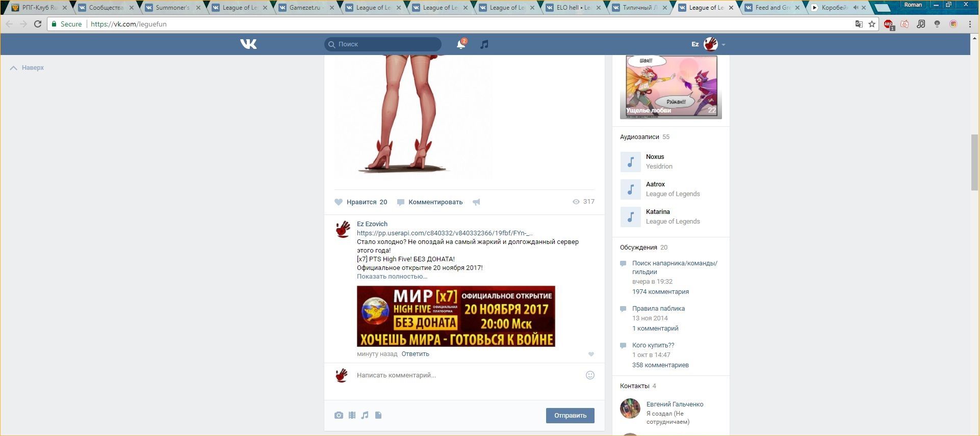Open the emoji smiley picker in comment box
The width and height of the screenshot is (980, 436).
point(590,375)
